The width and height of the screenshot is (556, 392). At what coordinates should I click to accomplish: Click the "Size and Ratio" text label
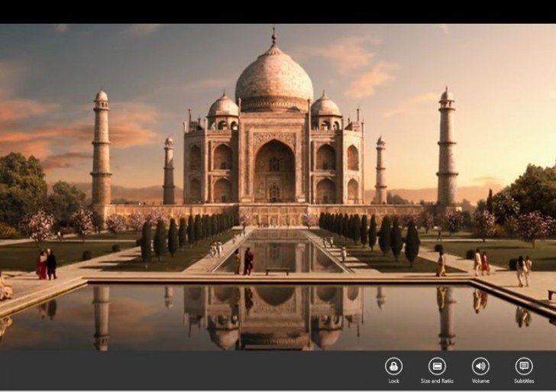point(437,381)
